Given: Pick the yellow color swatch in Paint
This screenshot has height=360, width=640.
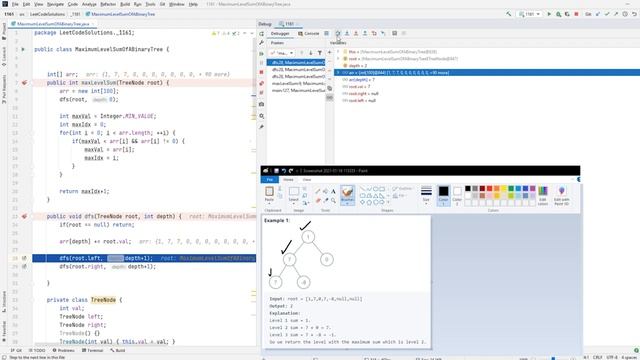Looking at the screenshot, I should [504, 189].
